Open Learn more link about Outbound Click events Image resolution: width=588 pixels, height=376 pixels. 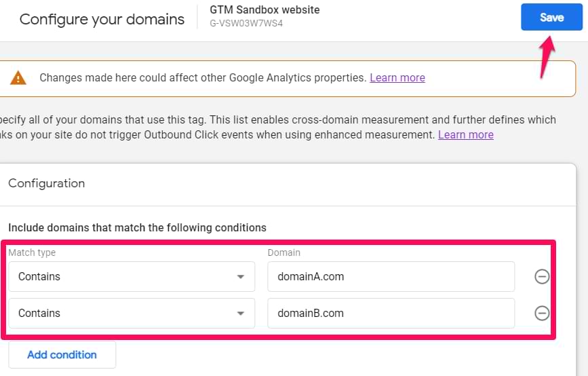pos(465,134)
